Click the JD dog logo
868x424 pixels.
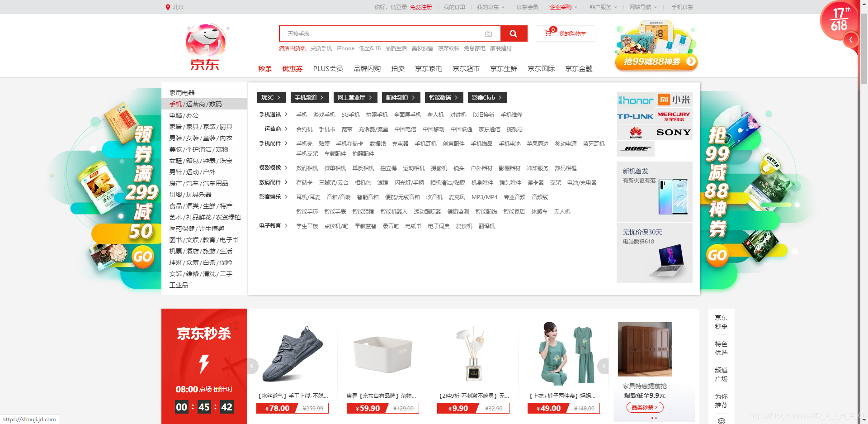206,47
